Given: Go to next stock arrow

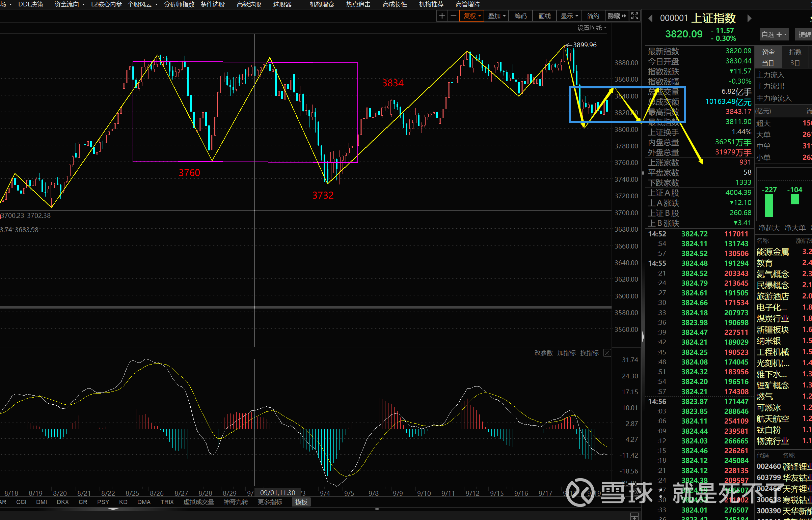Looking at the screenshot, I should [749, 18].
